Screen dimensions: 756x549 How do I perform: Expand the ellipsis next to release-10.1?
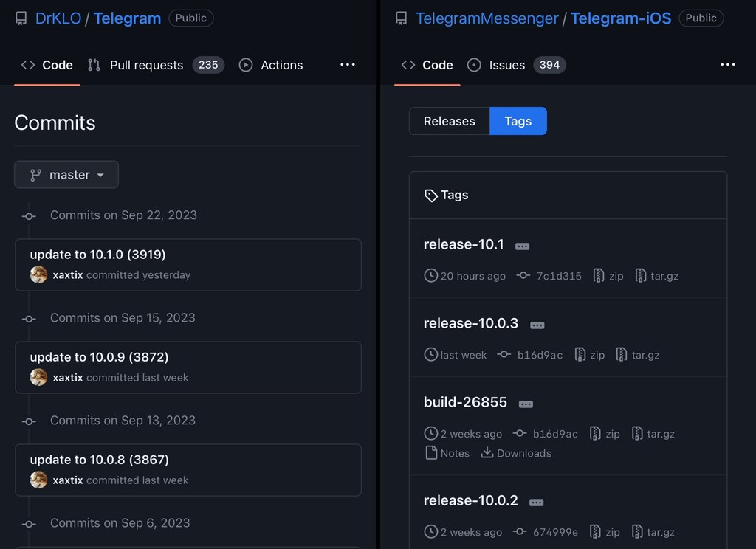pos(522,246)
